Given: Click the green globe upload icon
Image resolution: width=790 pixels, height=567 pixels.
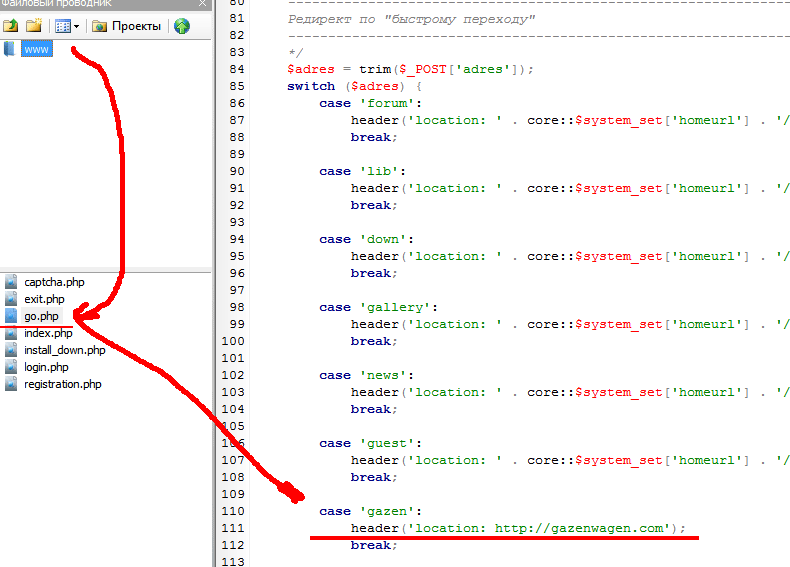Looking at the screenshot, I should click(x=182, y=26).
